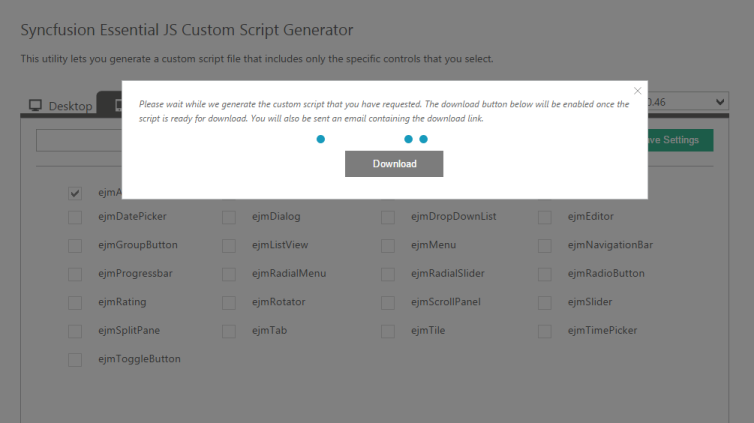Enable the ejmTab checkbox
This screenshot has width=754, height=423.
tap(229, 331)
